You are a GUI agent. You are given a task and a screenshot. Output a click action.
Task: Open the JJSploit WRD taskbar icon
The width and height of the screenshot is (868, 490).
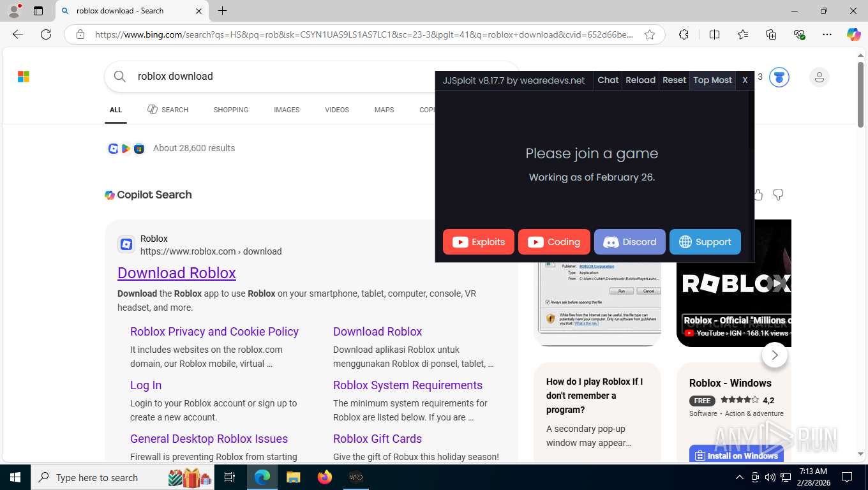(x=356, y=477)
